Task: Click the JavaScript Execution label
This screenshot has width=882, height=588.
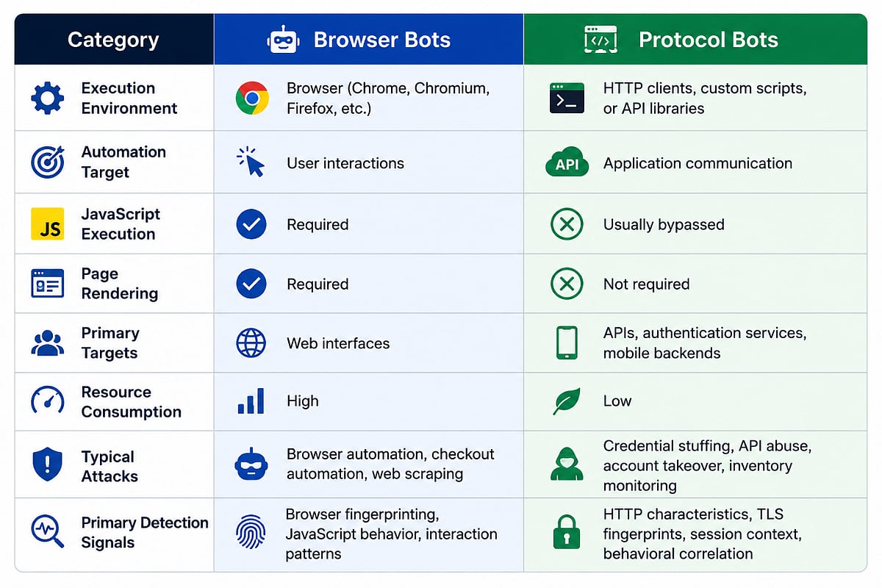Action: click(x=121, y=224)
